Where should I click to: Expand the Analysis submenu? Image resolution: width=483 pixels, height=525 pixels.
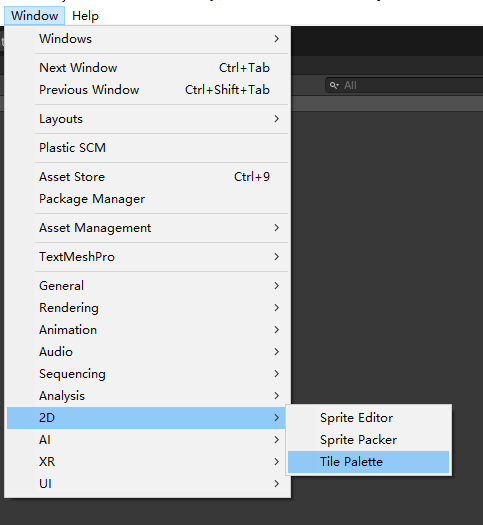146,396
